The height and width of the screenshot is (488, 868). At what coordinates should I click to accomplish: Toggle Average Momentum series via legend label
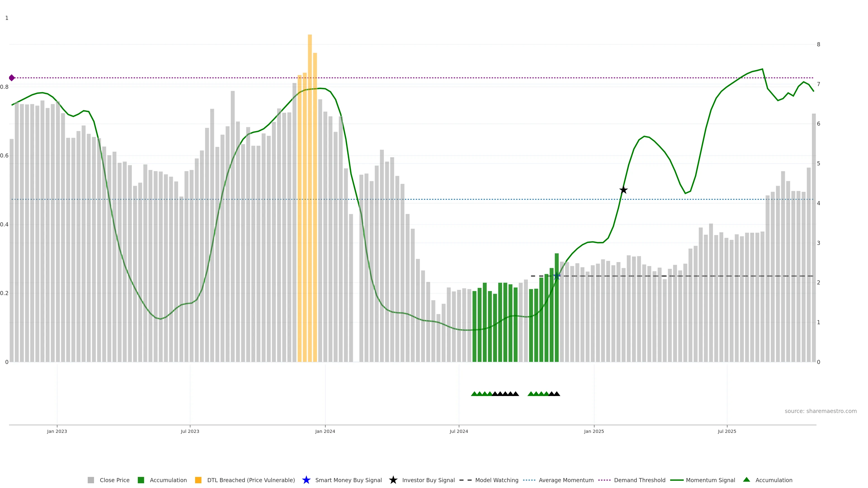tap(566, 480)
